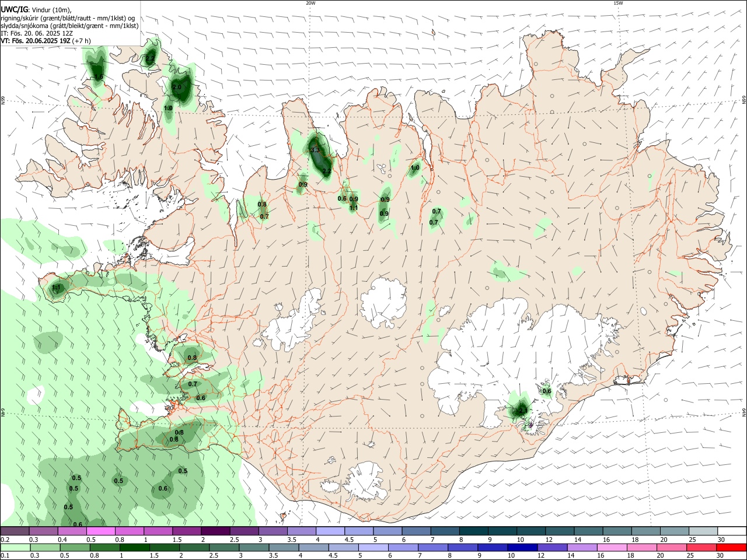Click the 0.4 label in the snow legend
The image size is (747, 560).
pyautogui.click(x=62, y=540)
